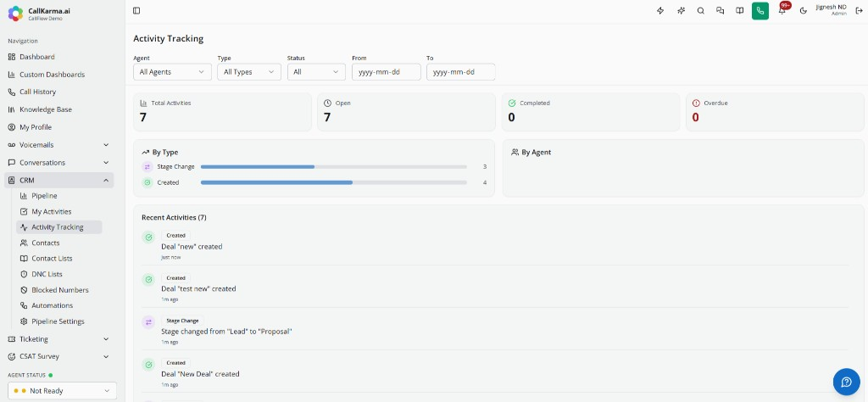Expand the Voicemails section
The image size is (868, 402).
point(59,145)
